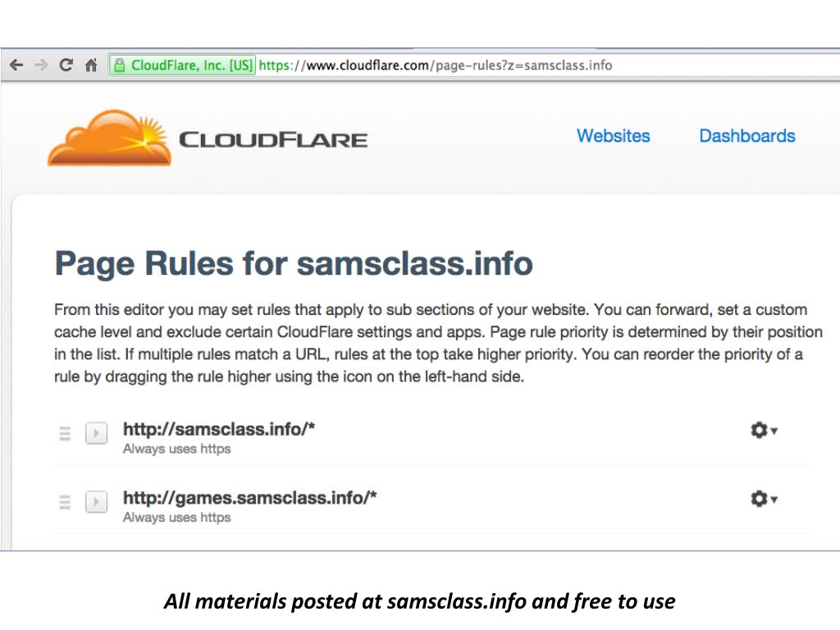Open gear dropdown for games.samsclass.info/* rule

(x=764, y=499)
